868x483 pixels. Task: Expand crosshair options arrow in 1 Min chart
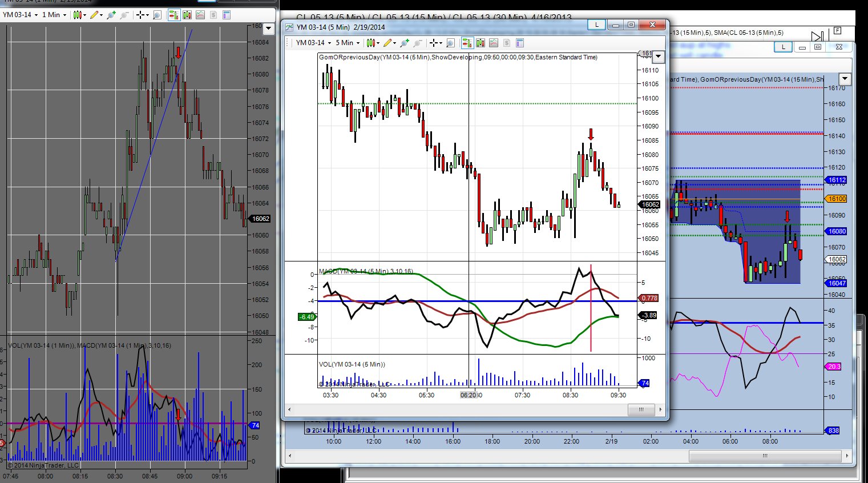click(x=147, y=15)
